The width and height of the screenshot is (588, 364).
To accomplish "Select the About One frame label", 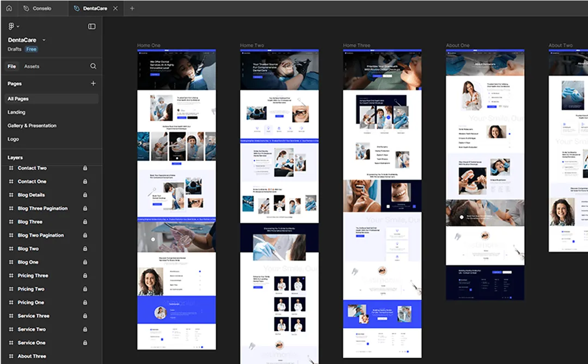I will (457, 45).
